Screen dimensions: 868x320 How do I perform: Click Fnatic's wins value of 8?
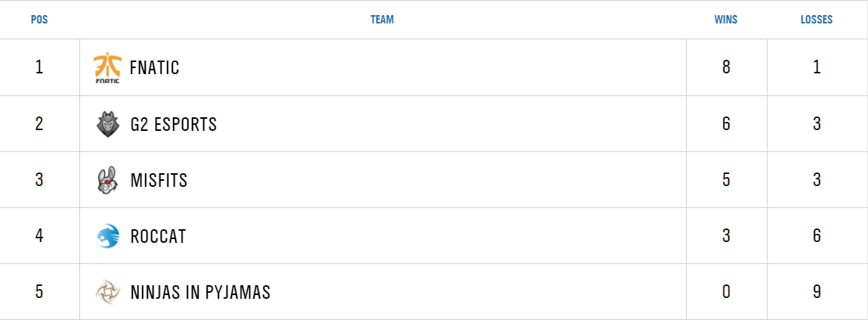pyautogui.click(x=726, y=67)
